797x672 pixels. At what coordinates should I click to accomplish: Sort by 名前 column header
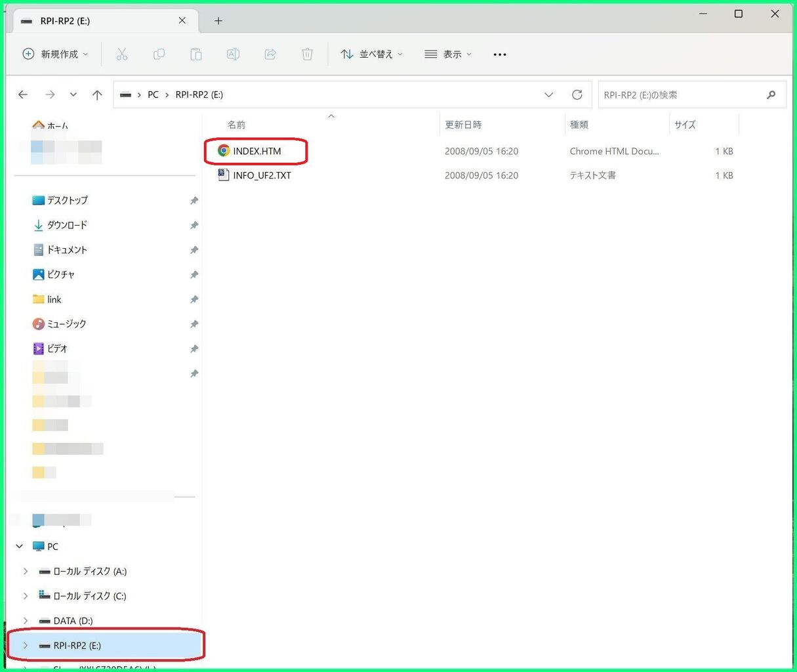pos(236,125)
